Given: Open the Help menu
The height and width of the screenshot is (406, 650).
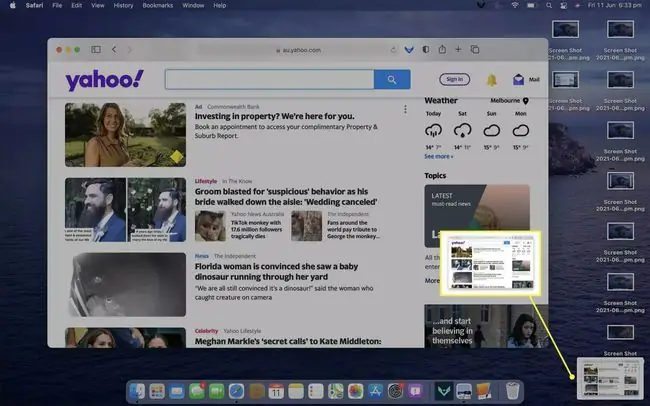Looking at the screenshot, I should click(x=220, y=5).
